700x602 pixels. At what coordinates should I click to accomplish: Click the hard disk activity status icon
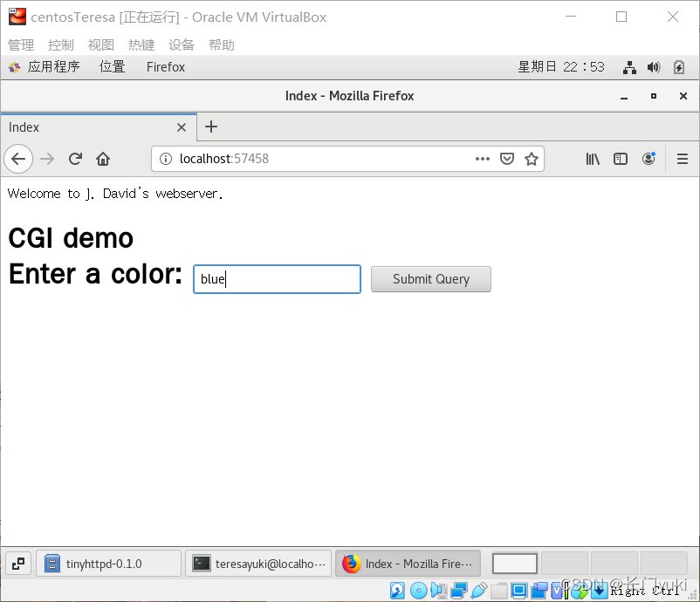[397, 591]
